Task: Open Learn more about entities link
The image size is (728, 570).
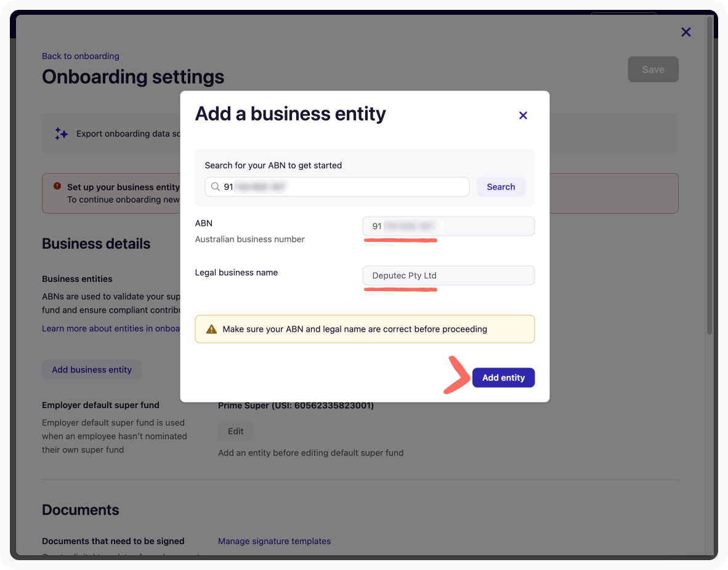Action: click(111, 329)
